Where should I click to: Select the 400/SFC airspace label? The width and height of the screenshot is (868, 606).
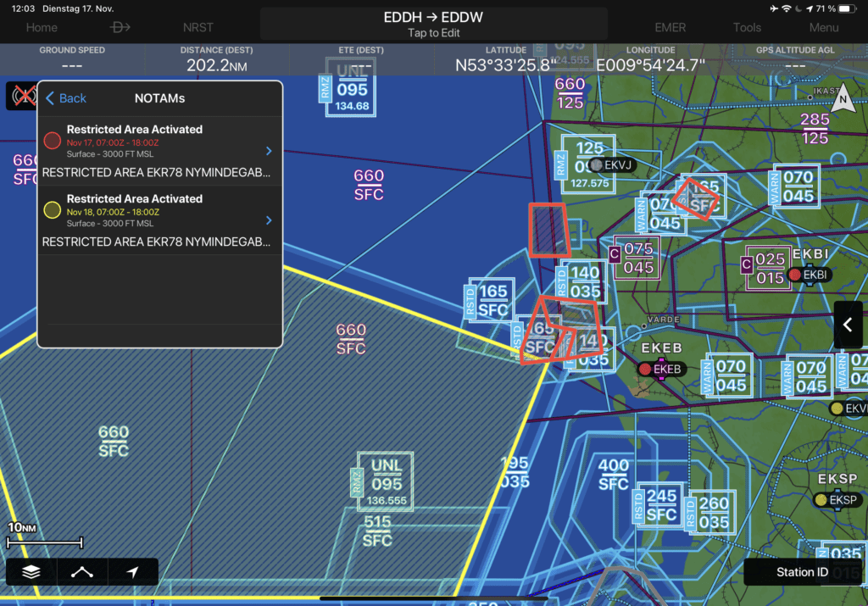[614, 475]
